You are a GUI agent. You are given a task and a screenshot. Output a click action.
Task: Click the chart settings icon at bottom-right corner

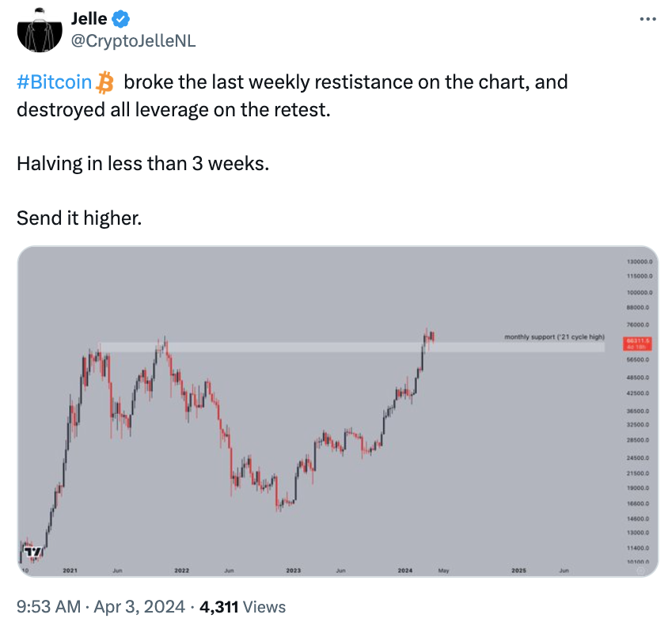point(640,571)
